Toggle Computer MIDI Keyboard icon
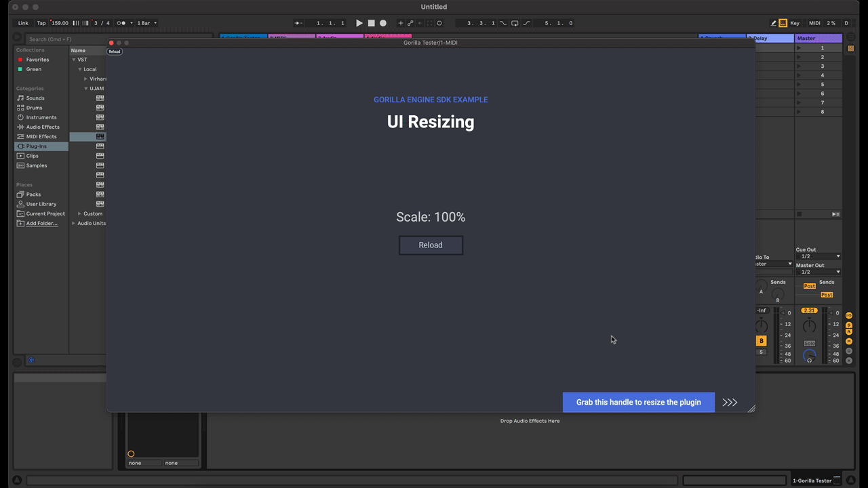868x488 pixels. (x=783, y=23)
